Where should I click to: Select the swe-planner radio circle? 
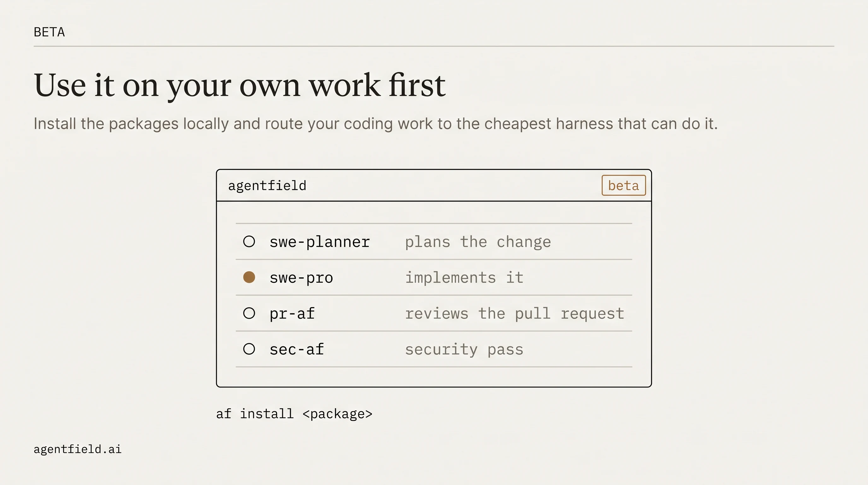[249, 242]
